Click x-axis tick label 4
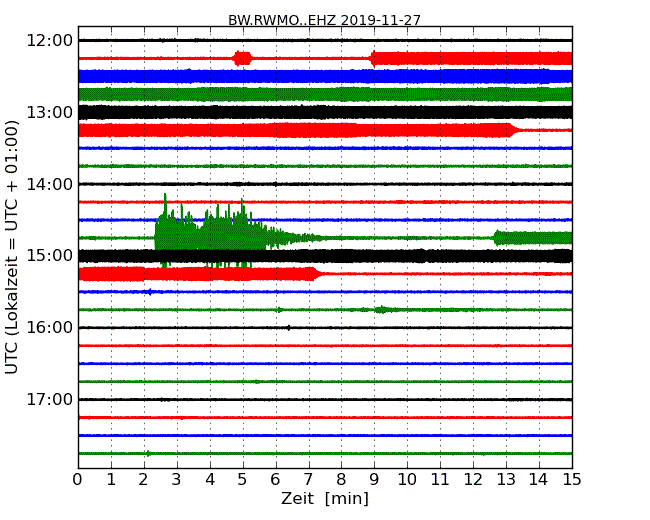The height and width of the screenshot is (520, 650). [210, 479]
